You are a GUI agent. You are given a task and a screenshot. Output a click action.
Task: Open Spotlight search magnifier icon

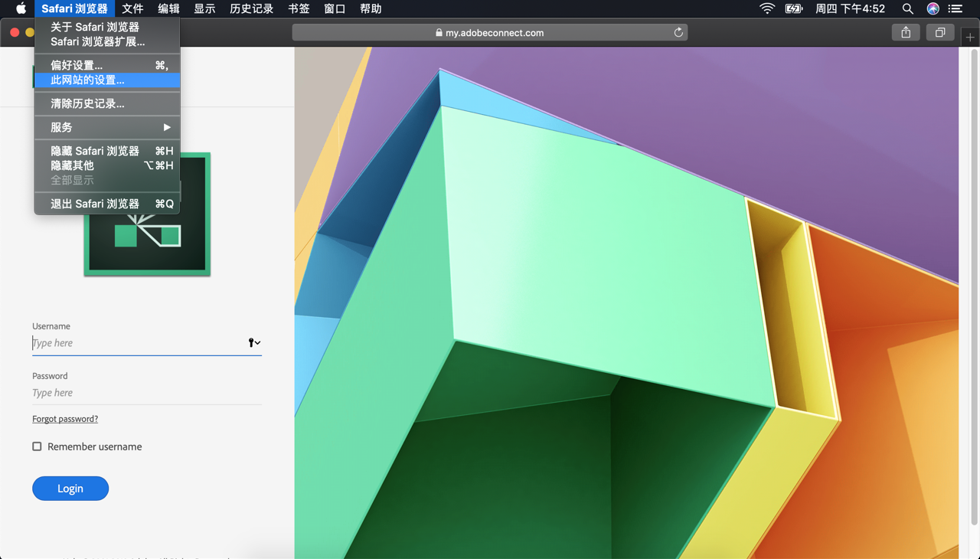(x=907, y=8)
